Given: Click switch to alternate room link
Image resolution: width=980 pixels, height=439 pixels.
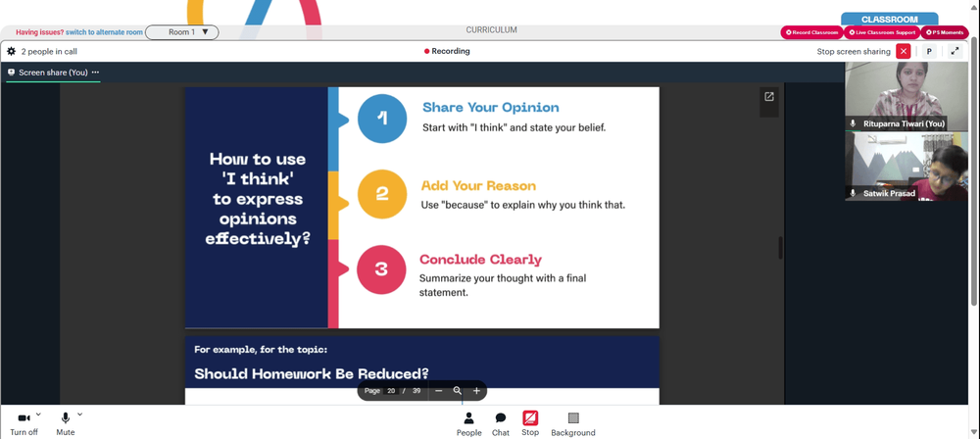Looking at the screenshot, I should [105, 32].
